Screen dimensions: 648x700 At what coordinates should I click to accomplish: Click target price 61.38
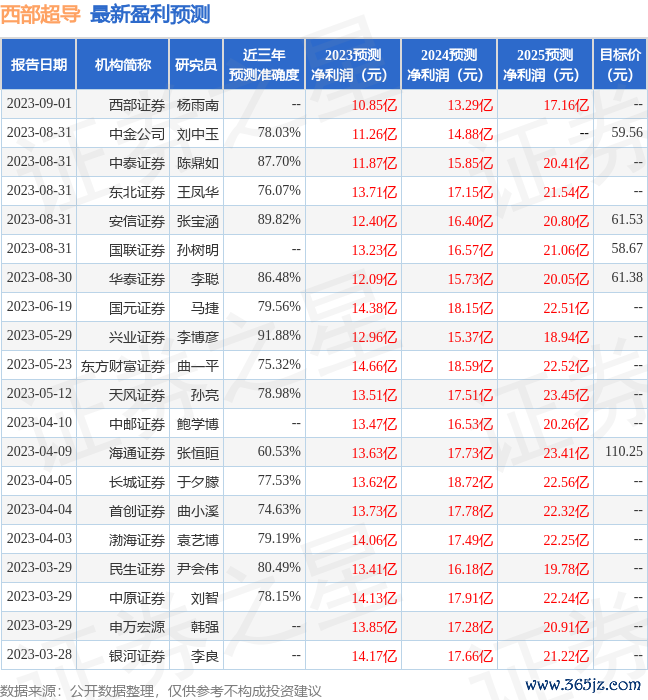pos(627,277)
